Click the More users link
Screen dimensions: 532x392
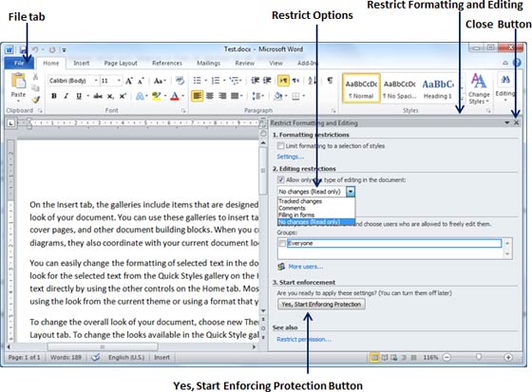tap(305, 267)
